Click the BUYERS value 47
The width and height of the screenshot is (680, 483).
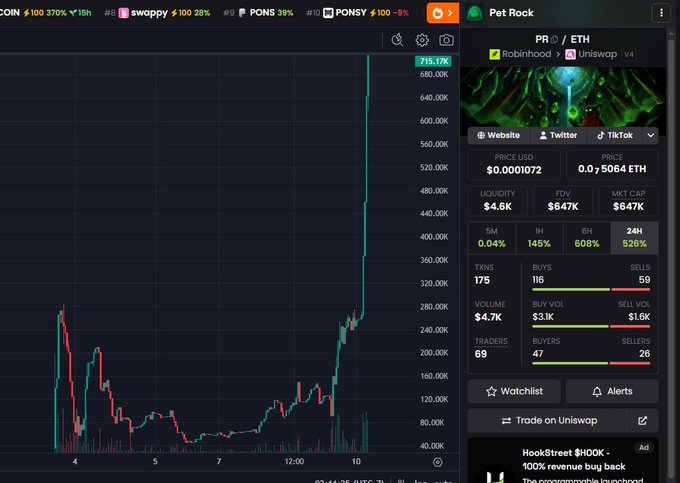point(538,354)
